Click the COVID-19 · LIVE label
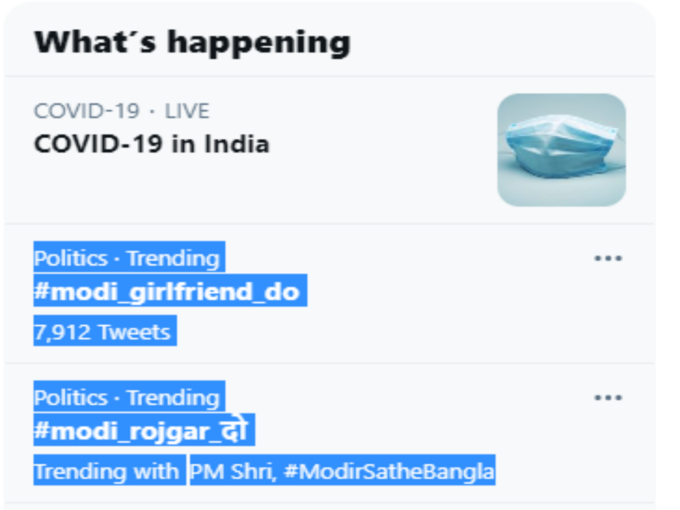The image size is (680, 510). point(122,111)
